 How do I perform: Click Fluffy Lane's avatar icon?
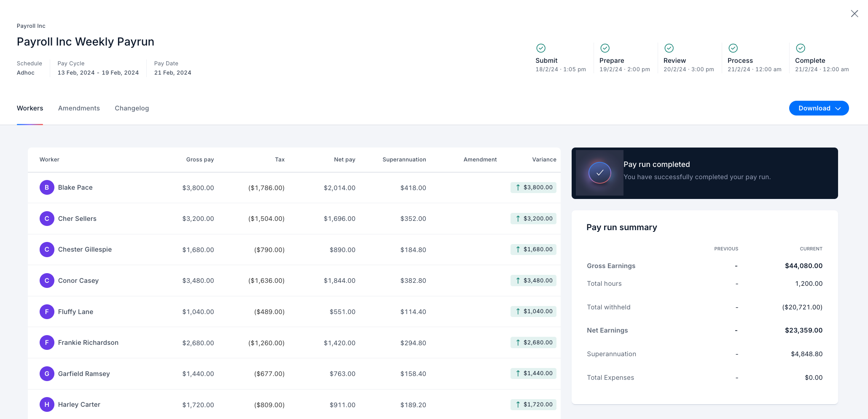point(47,312)
